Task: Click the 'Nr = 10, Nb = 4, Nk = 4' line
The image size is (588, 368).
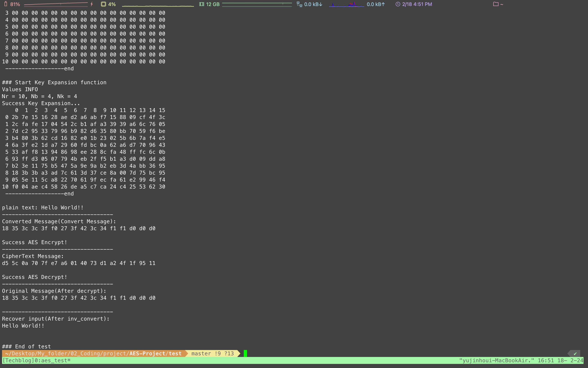Action: coord(39,96)
